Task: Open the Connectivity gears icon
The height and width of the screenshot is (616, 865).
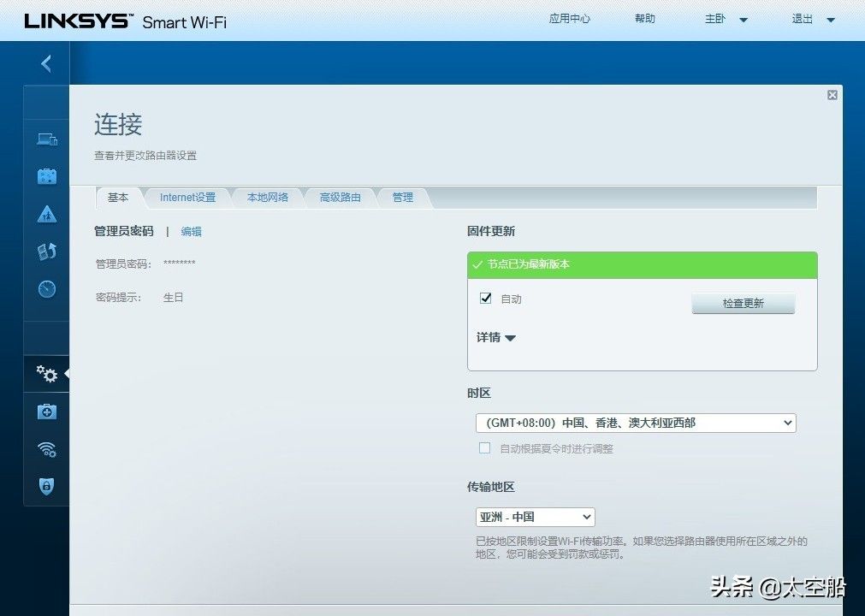Action: point(46,374)
